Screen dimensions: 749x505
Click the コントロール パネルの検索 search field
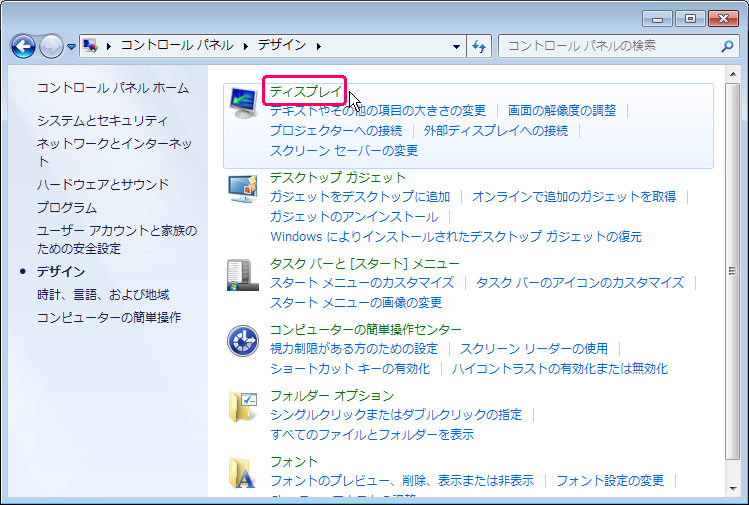[619, 46]
